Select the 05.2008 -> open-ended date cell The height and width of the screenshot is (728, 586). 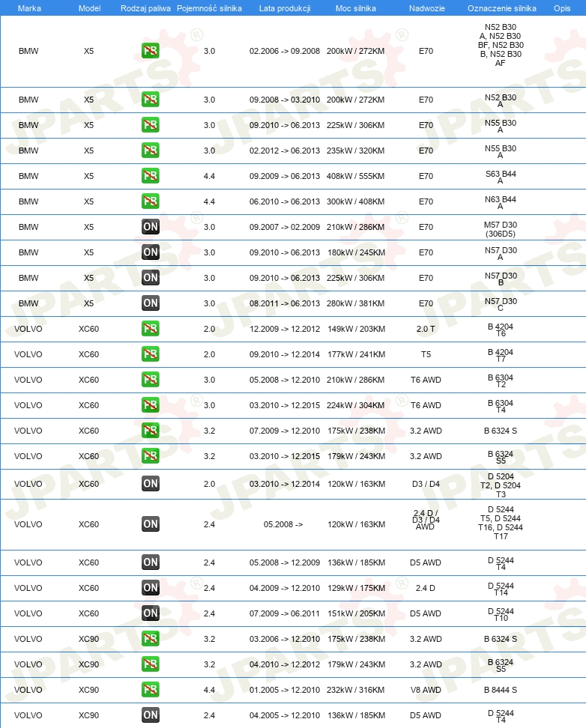pos(283,524)
